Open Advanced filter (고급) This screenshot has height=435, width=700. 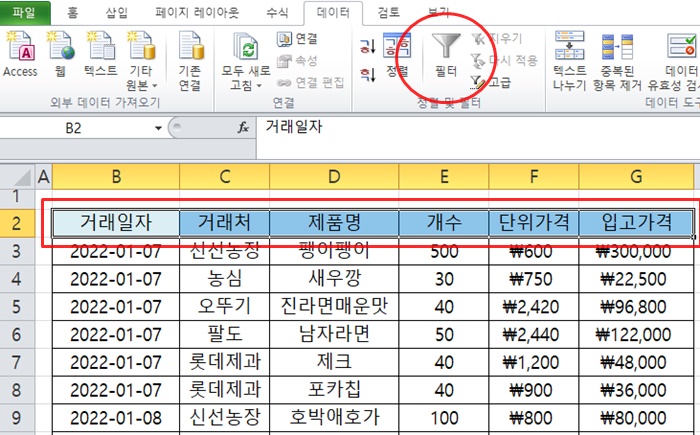[x=490, y=82]
